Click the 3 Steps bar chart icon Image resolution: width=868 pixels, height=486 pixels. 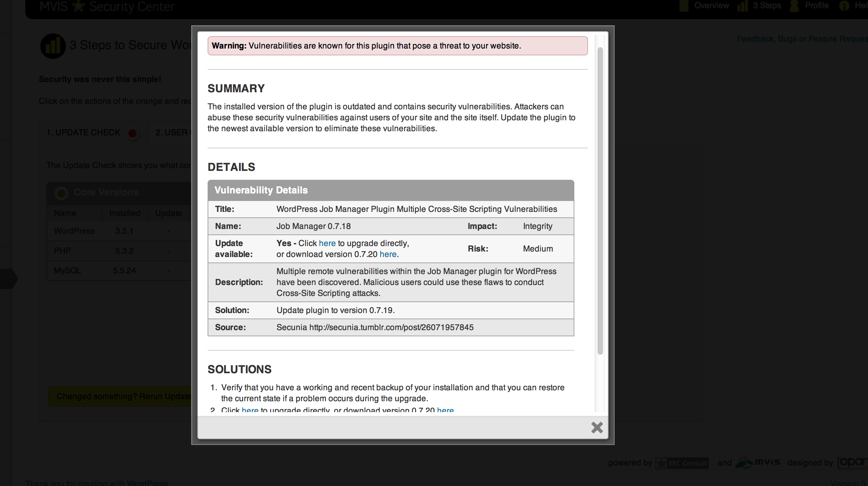[742, 6]
